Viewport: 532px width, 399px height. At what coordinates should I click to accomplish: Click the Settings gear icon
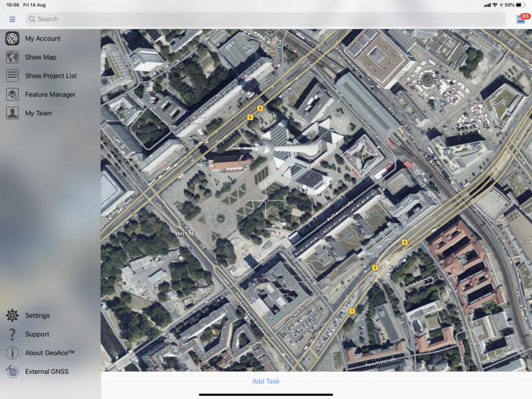tap(12, 315)
